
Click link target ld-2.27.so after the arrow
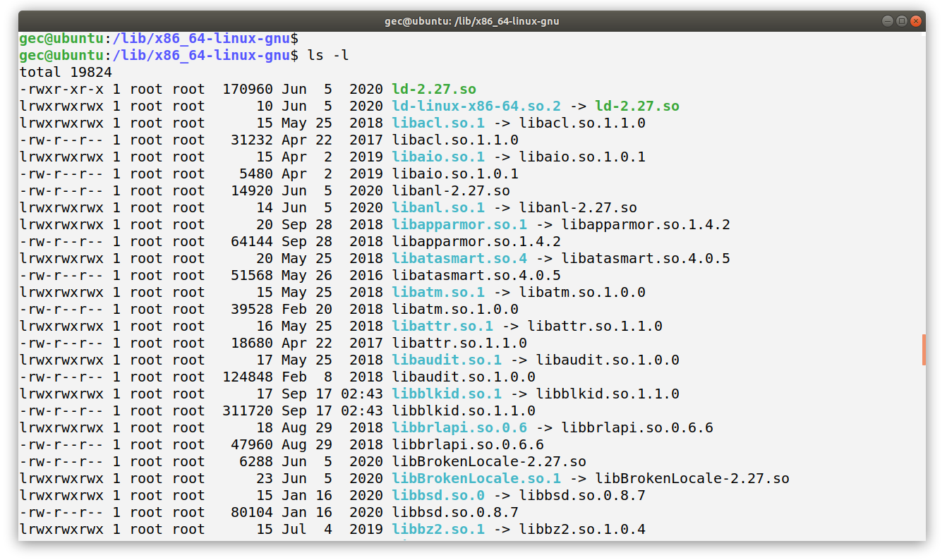[637, 106]
